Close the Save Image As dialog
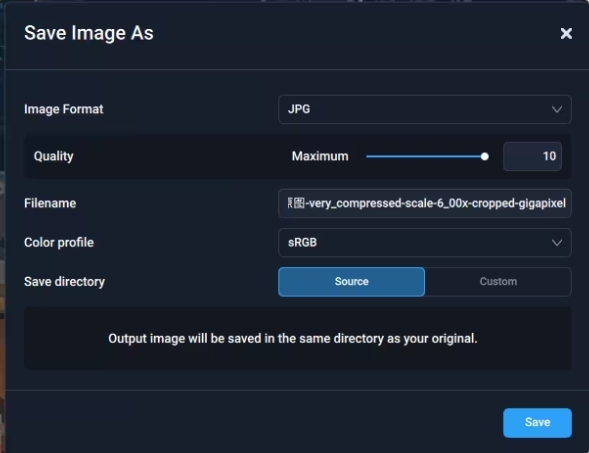 (566, 33)
